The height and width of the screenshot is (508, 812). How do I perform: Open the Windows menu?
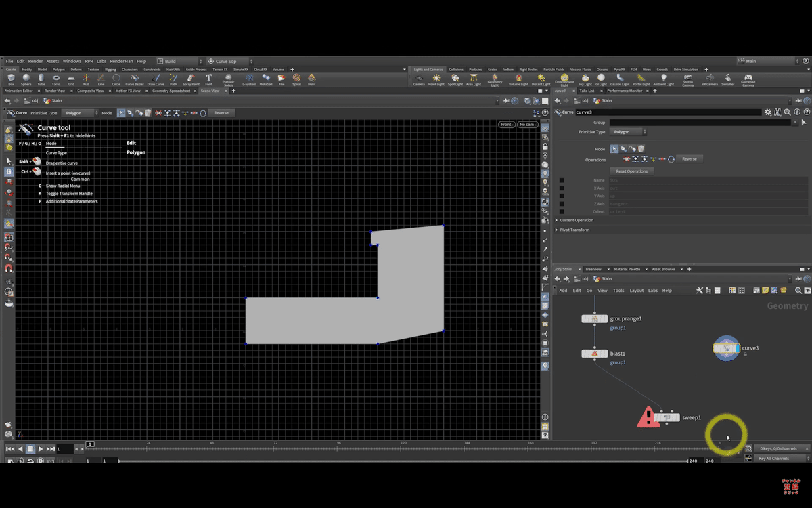coord(72,61)
